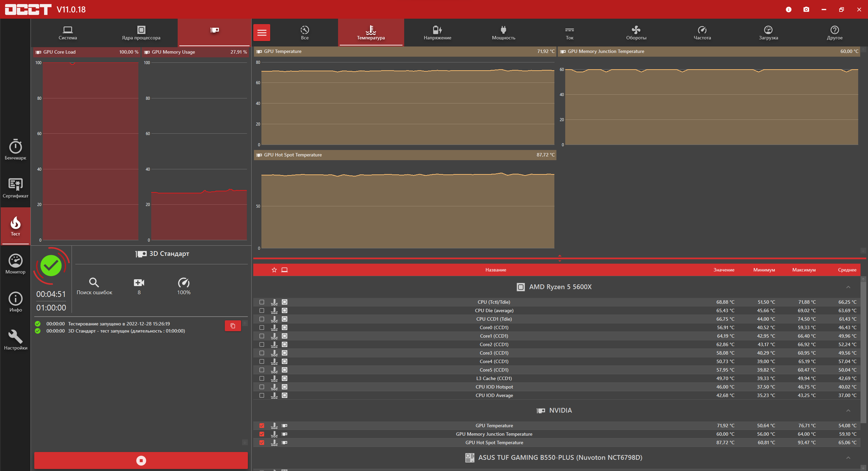Collapse ASUS TUF GAMING B550-PLUS group

[848, 458]
